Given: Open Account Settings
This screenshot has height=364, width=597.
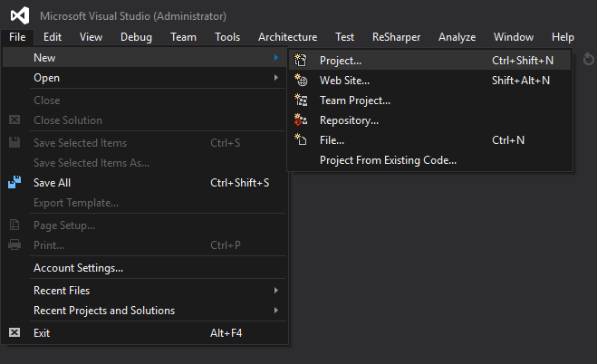Looking at the screenshot, I should click(78, 268).
